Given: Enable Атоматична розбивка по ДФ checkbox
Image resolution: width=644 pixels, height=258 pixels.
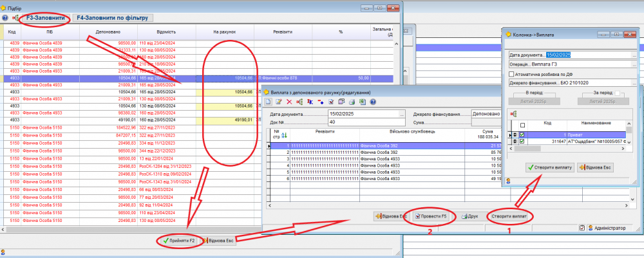Looking at the screenshot, I should click(512, 75).
